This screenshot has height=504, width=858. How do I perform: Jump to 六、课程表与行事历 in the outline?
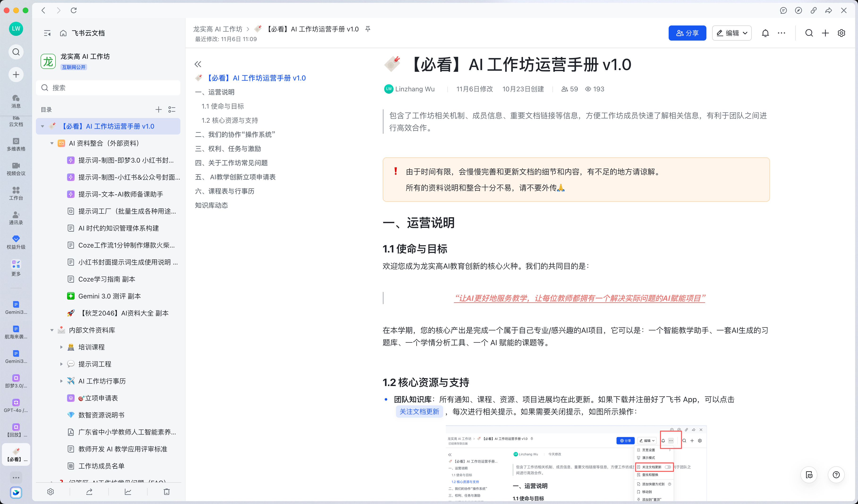coord(225,191)
